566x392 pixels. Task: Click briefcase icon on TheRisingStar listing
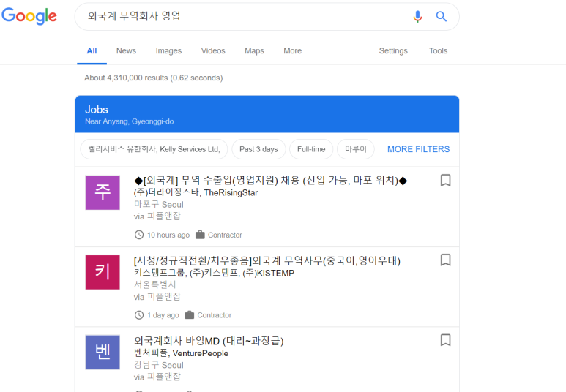(x=200, y=235)
